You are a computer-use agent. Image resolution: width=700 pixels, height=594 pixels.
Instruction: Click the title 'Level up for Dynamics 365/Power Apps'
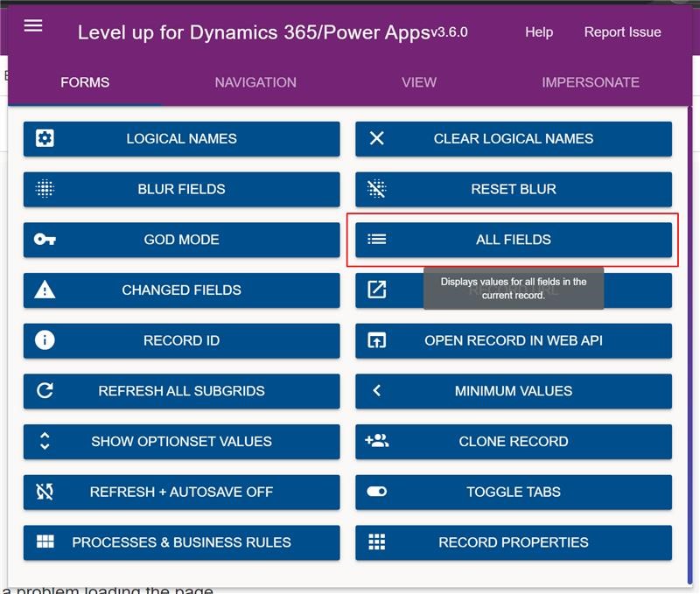pyautogui.click(x=254, y=32)
